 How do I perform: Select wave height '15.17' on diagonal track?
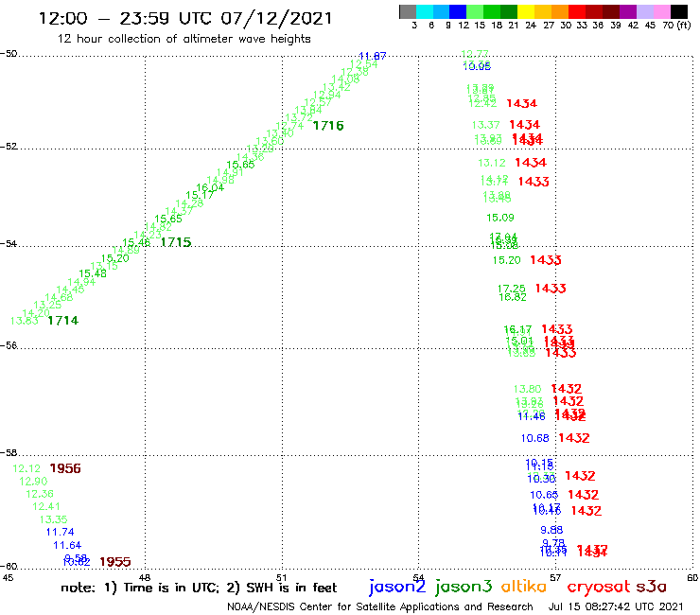pyautogui.click(x=200, y=195)
